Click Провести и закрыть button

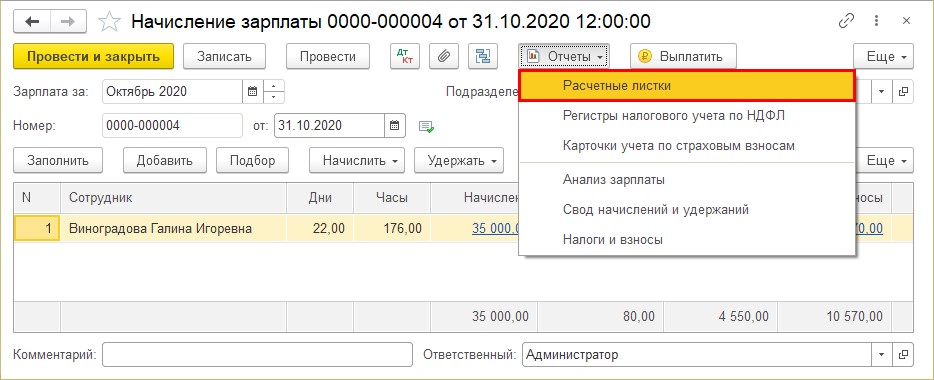(94, 57)
